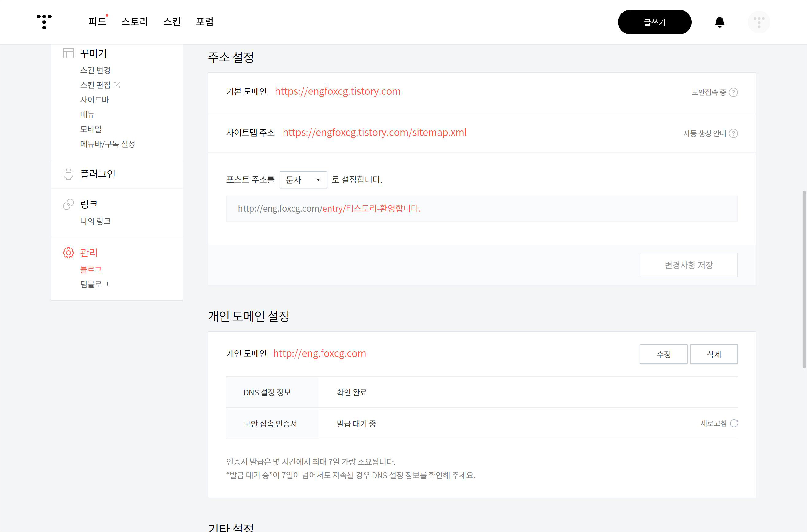
Task: Click the 플러그인 plug icon
Action: point(68,174)
